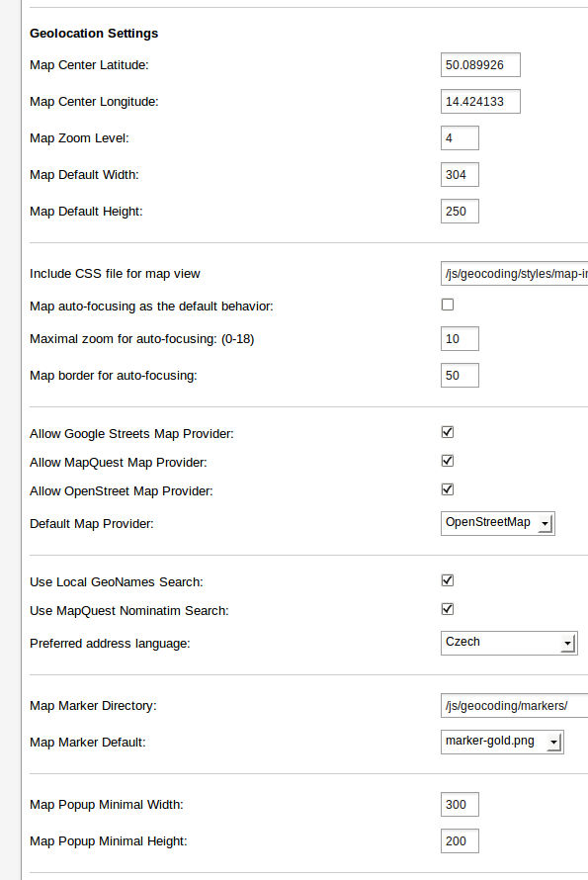Click the CSS file for map view field
The width and height of the screenshot is (588, 880).
tap(514, 273)
